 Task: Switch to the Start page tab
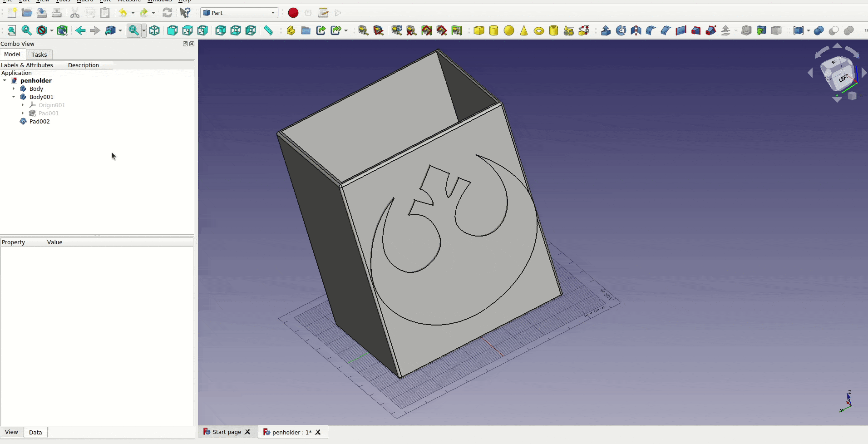point(227,432)
